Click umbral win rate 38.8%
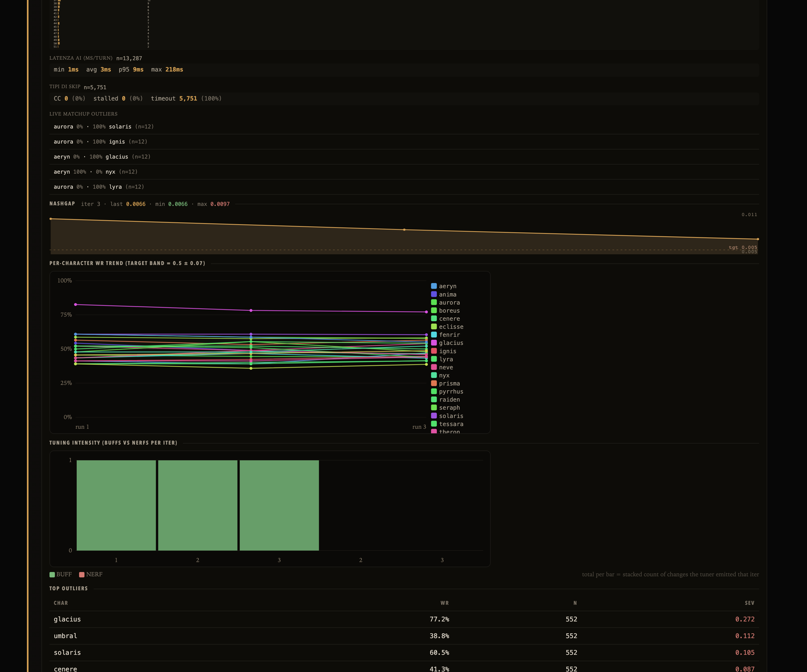 439,636
